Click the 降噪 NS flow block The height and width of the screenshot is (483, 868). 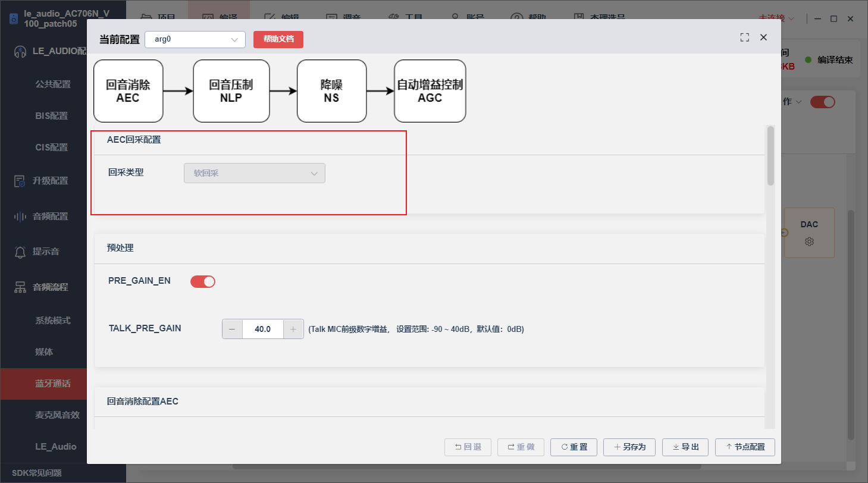331,91
